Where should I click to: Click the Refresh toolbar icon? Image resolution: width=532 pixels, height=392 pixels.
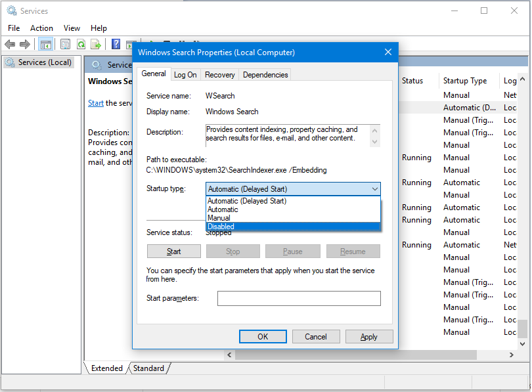[81, 44]
